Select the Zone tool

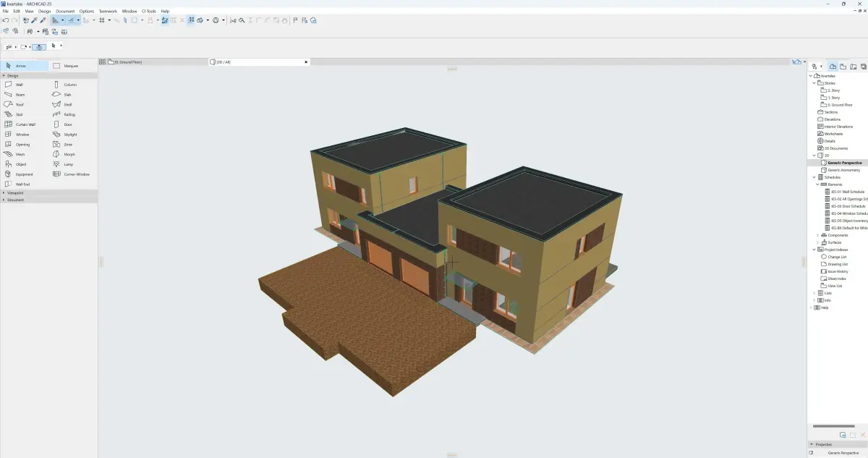coord(72,144)
